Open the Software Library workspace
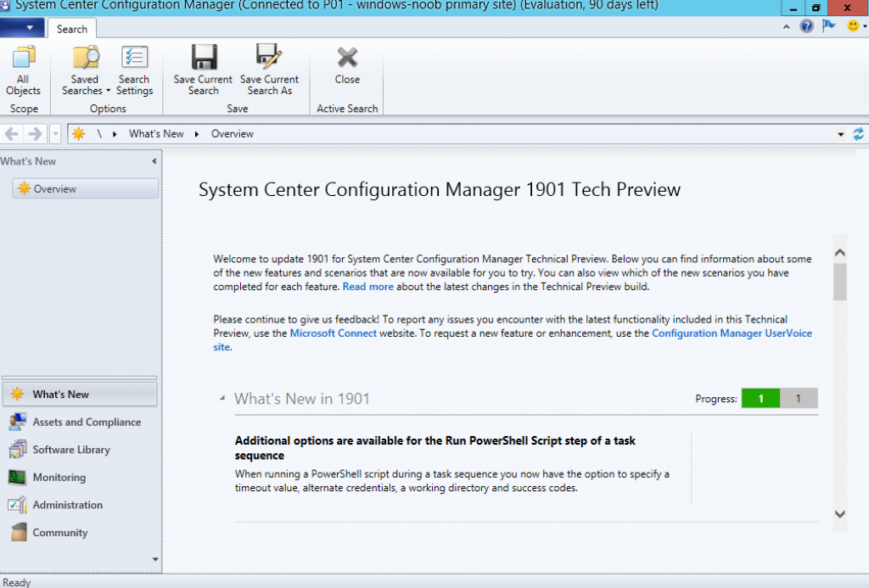Viewport: 869px width, 588px height. click(80, 450)
